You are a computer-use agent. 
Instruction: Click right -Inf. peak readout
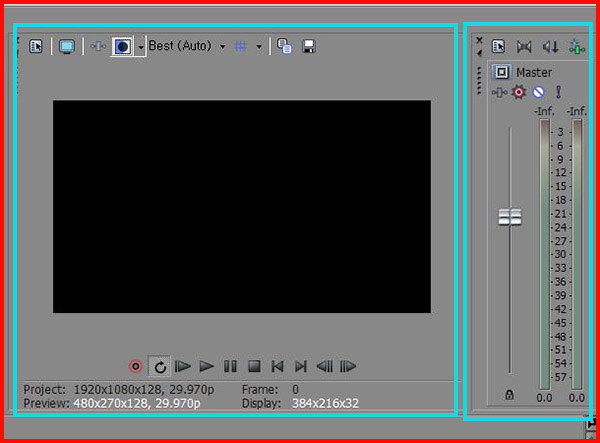[576, 111]
